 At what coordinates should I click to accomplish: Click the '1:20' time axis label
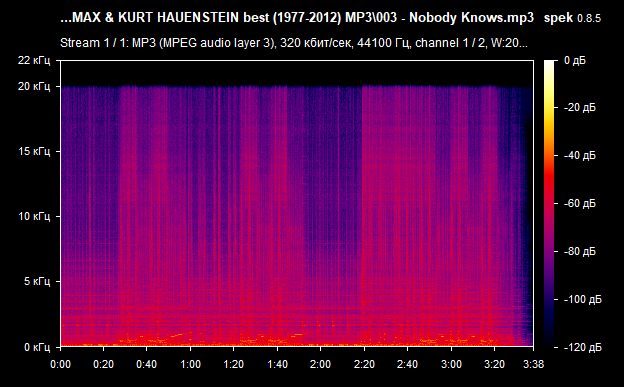[x=234, y=364]
